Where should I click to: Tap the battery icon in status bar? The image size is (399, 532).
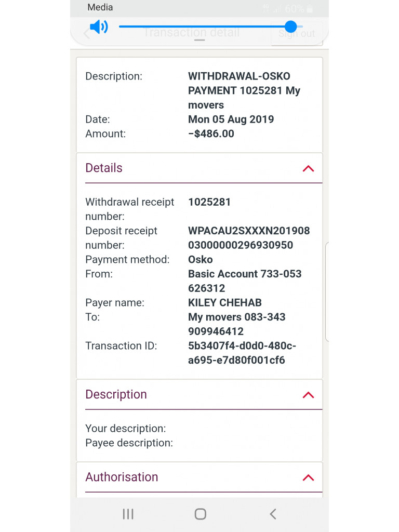point(310,9)
